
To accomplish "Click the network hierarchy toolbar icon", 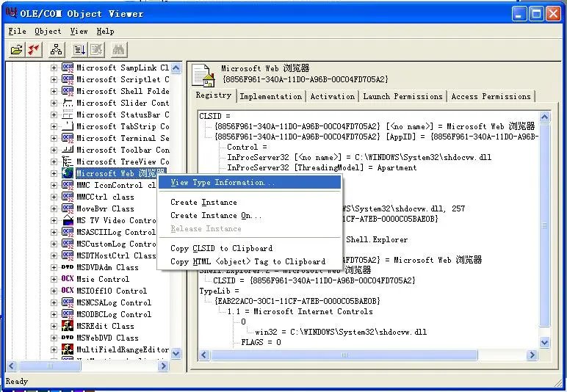I will (56, 49).
